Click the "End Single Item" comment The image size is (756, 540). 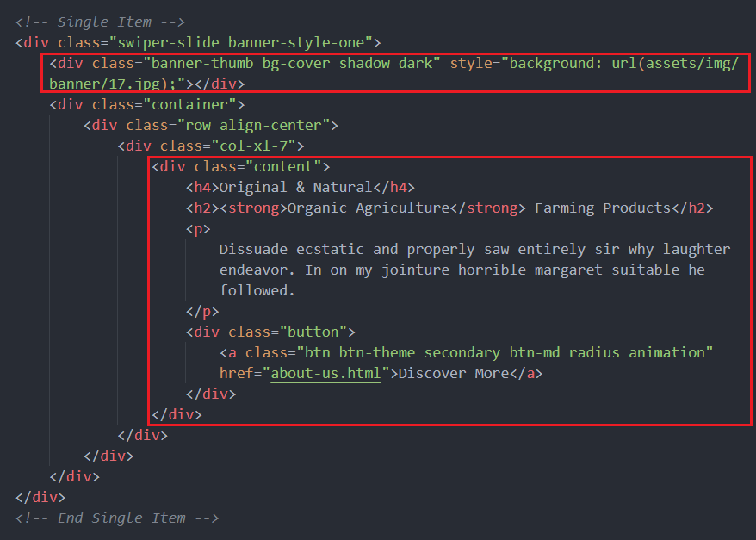click(x=117, y=518)
